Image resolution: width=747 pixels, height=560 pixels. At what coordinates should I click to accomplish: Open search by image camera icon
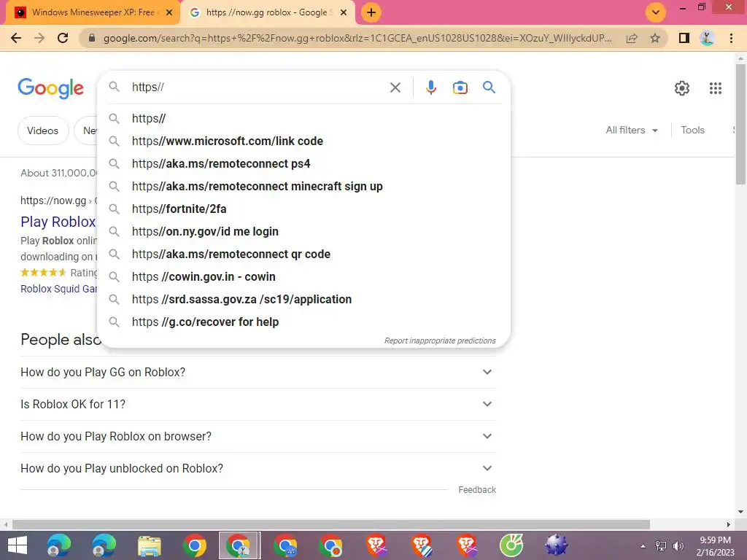(460, 87)
